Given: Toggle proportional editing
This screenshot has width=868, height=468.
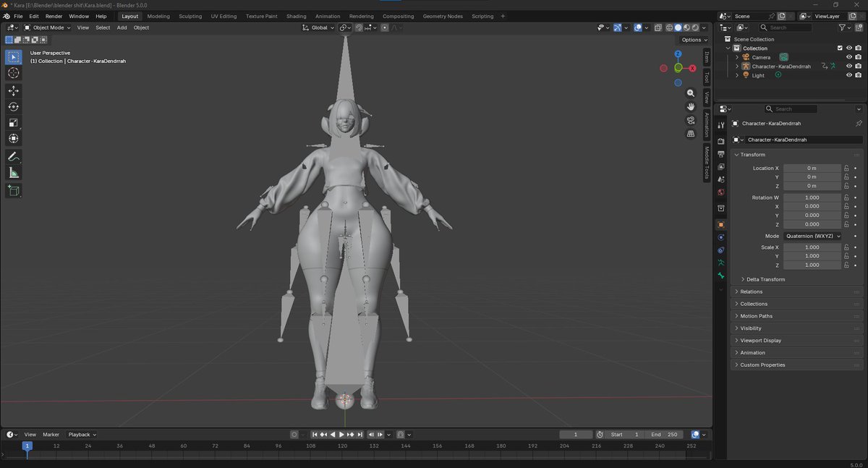Looking at the screenshot, I should click(x=385, y=27).
